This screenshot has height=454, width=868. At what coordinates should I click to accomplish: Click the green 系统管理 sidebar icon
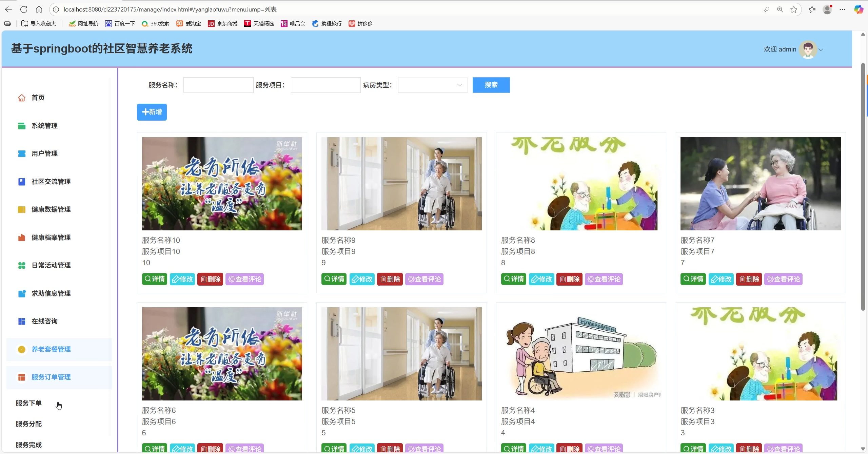click(22, 126)
